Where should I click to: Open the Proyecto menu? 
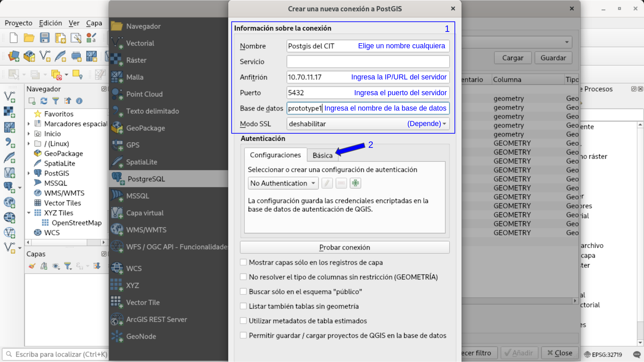click(x=18, y=23)
